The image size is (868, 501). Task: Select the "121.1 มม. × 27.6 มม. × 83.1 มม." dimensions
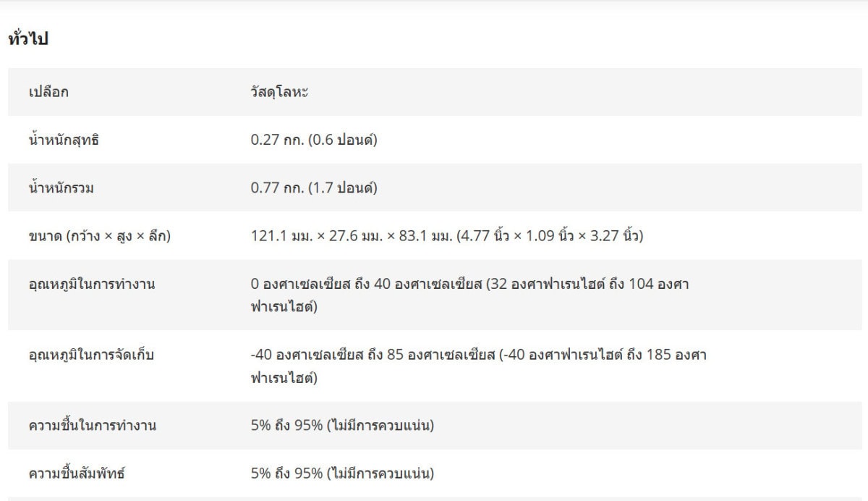click(x=352, y=236)
